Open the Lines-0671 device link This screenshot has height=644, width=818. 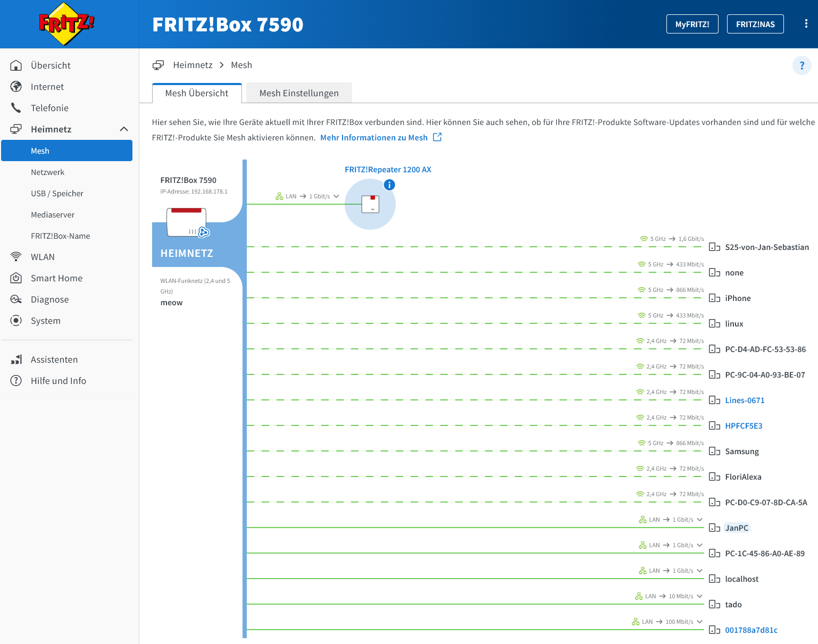(745, 400)
